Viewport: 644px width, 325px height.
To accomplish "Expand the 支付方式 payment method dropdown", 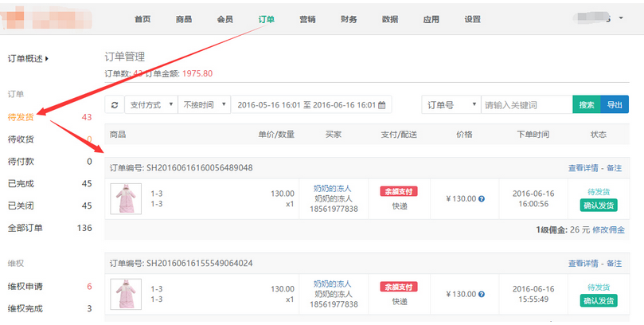I will [150, 105].
